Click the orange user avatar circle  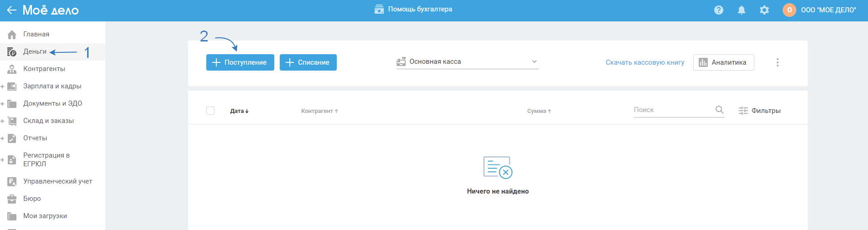coord(790,10)
